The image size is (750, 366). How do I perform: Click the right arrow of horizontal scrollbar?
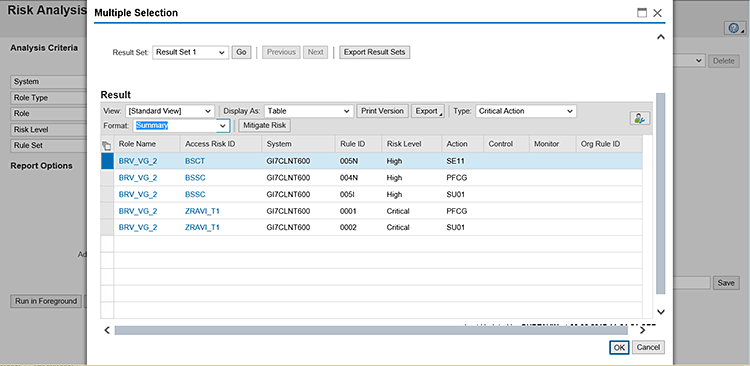[642, 330]
